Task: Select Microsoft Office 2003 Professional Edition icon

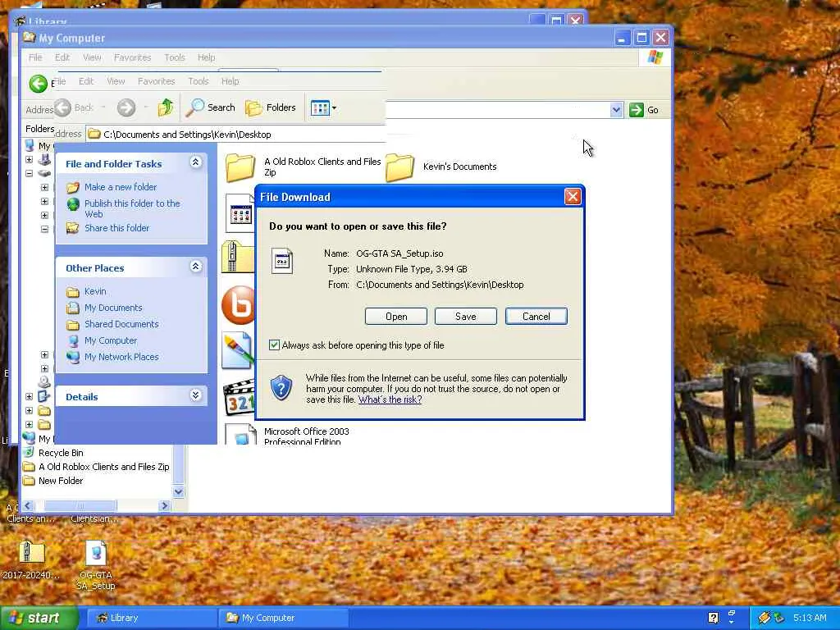Action: [x=240, y=435]
